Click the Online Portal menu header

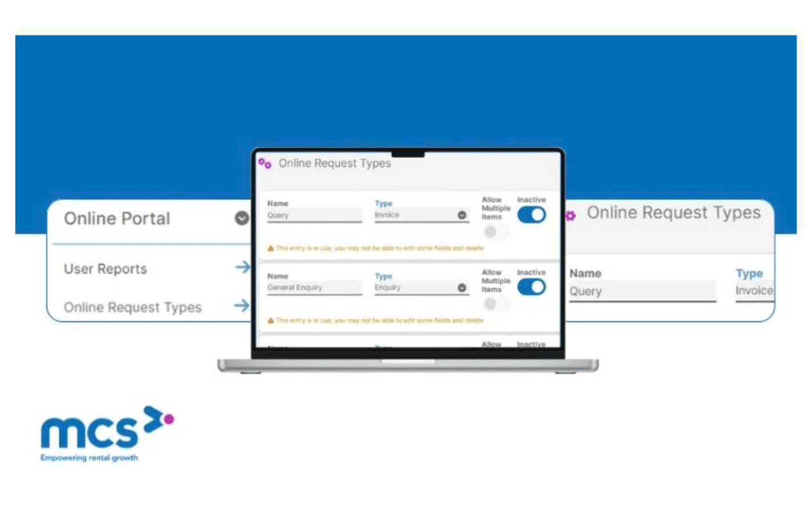pyautogui.click(x=117, y=218)
